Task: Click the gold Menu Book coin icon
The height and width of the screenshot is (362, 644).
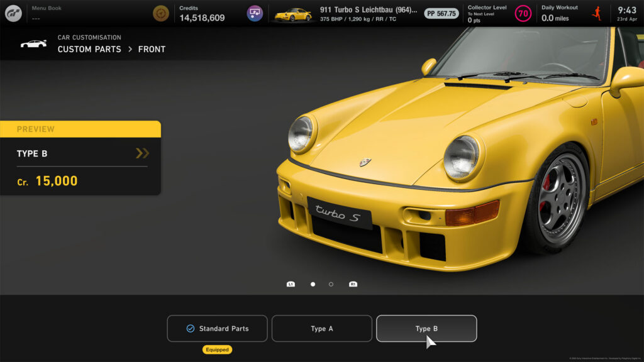Action: [160, 14]
